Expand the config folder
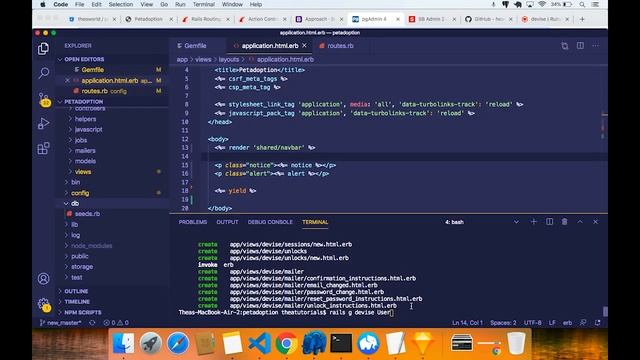This screenshot has width=640, height=360. tap(80, 193)
